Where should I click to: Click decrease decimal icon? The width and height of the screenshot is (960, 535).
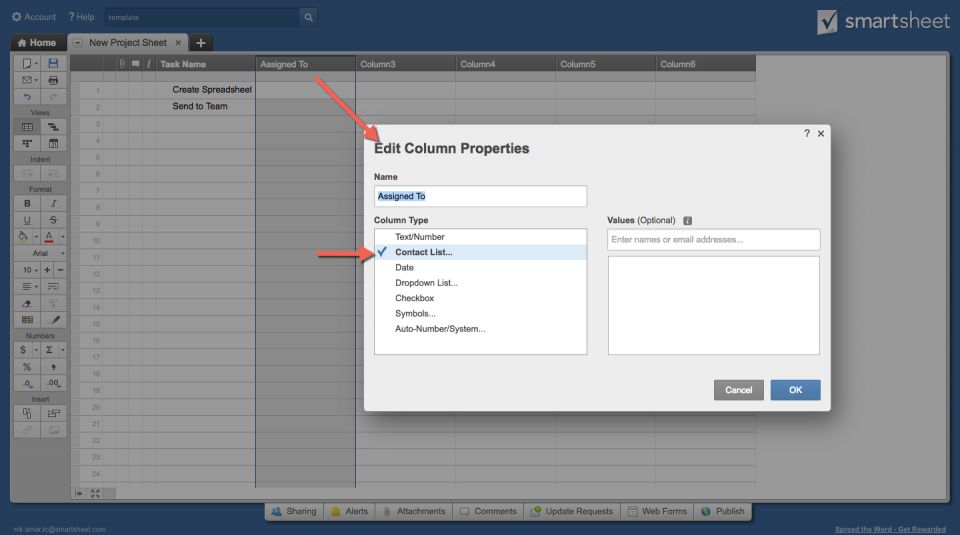coord(27,383)
